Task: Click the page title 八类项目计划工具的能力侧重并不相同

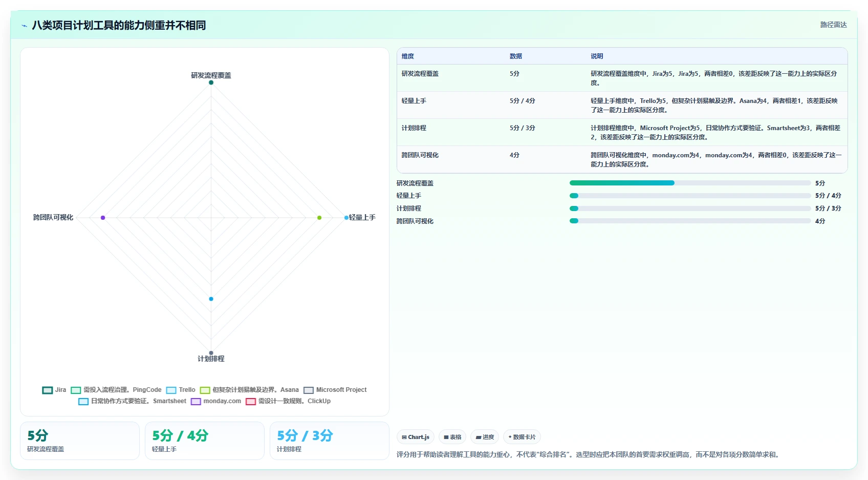Action: (x=119, y=25)
